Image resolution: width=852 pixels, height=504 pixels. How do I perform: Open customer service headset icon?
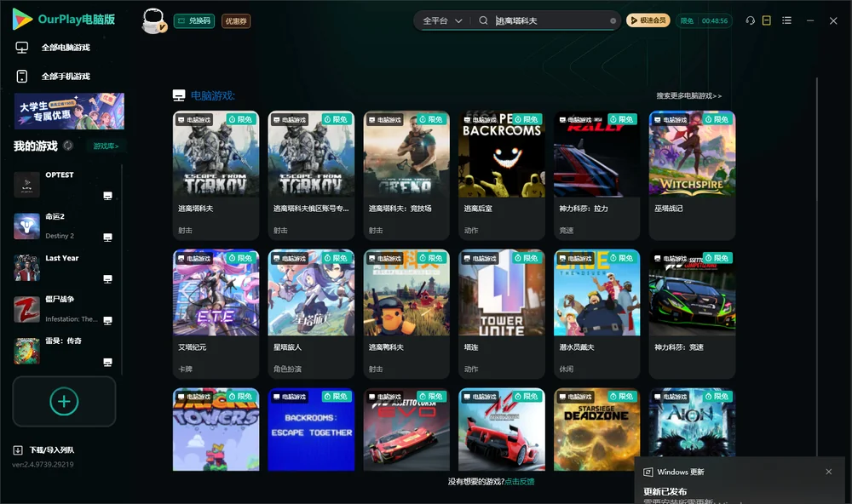(x=751, y=20)
